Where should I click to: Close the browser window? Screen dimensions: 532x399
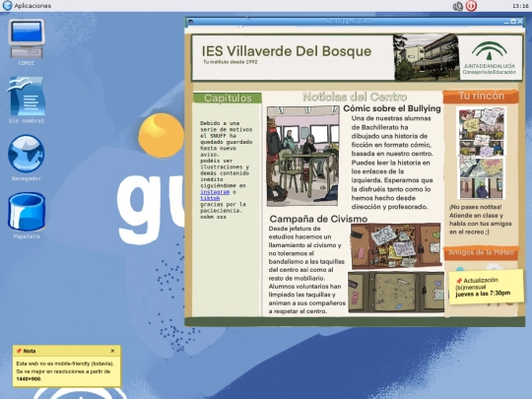(520, 22)
